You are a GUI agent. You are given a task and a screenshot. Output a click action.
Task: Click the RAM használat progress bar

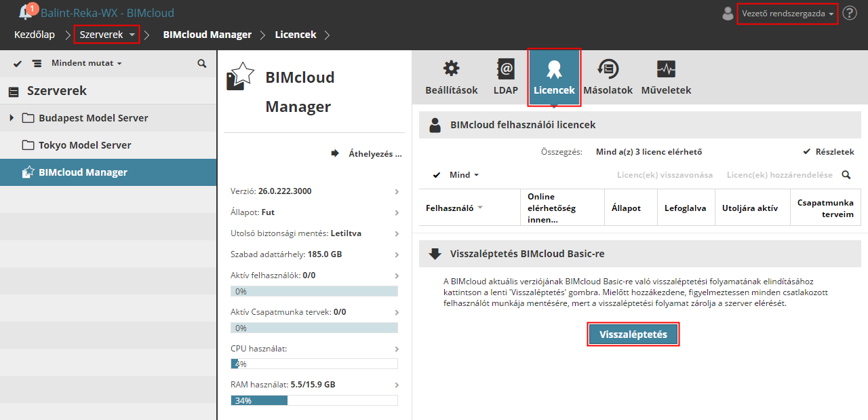314,400
